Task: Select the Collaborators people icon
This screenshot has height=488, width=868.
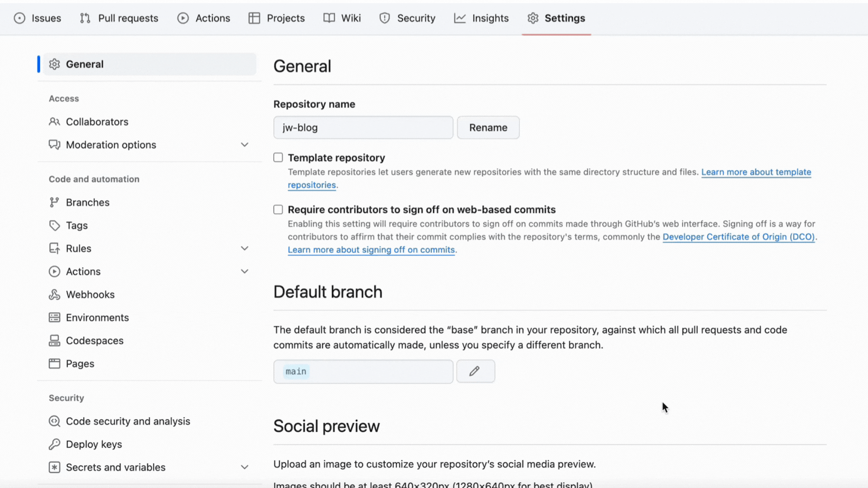Action: click(x=54, y=122)
